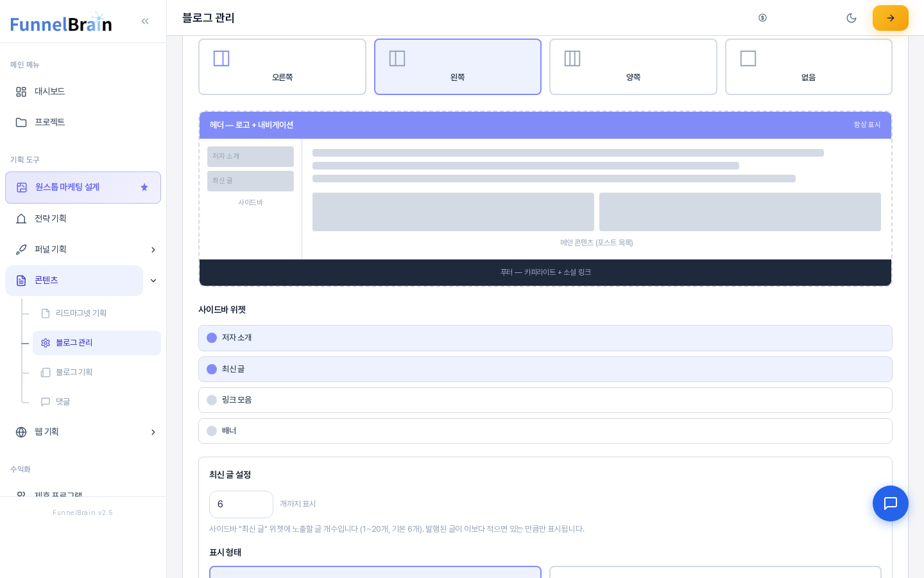Select the 없음 sidebar layout option
Viewport: 924px width, 578px height.
[809, 67]
